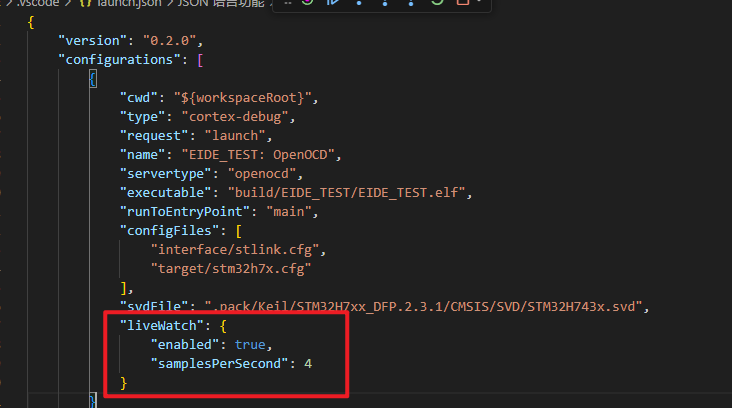Screen dimensions: 732x408
Task: Click the "configurations" key
Action: (119, 60)
